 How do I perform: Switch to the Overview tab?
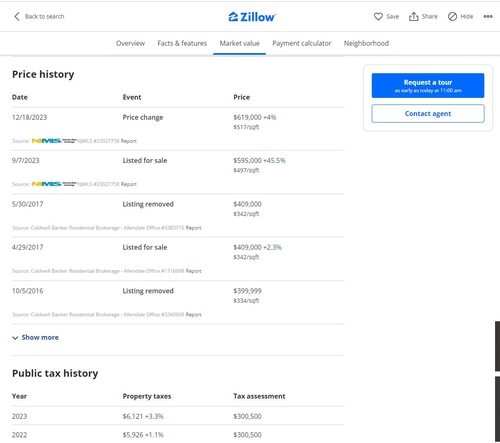(x=130, y=43)
